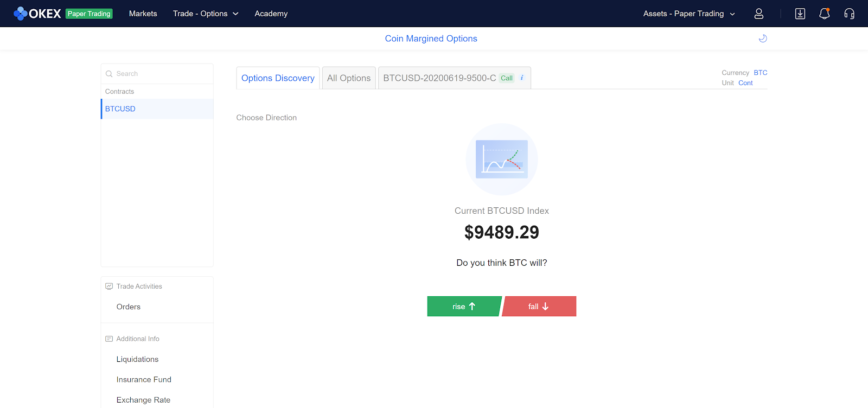Screen dimensions: 868x408
Task: Expand Assets - Paper Trading menu
Action: click(x=688, y=14)
